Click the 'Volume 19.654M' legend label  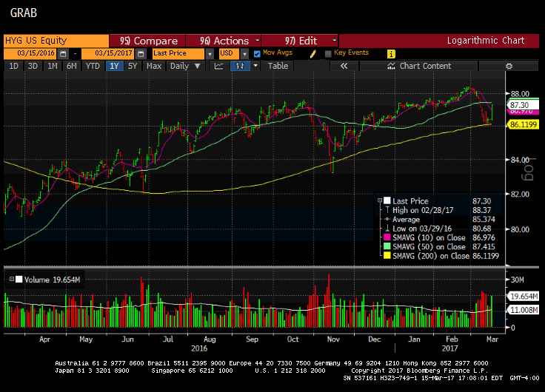pyautogui.click(x=52, y=280)
